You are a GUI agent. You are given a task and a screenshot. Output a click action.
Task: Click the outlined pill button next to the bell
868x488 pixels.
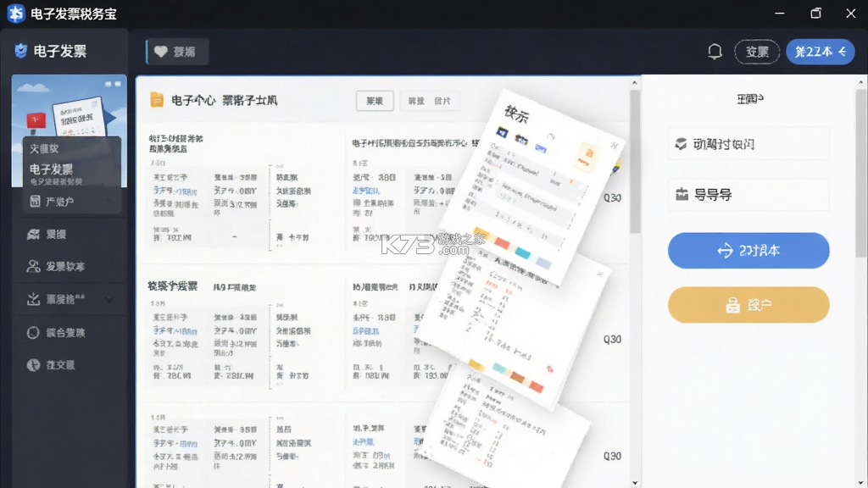(x=757, y=52)
